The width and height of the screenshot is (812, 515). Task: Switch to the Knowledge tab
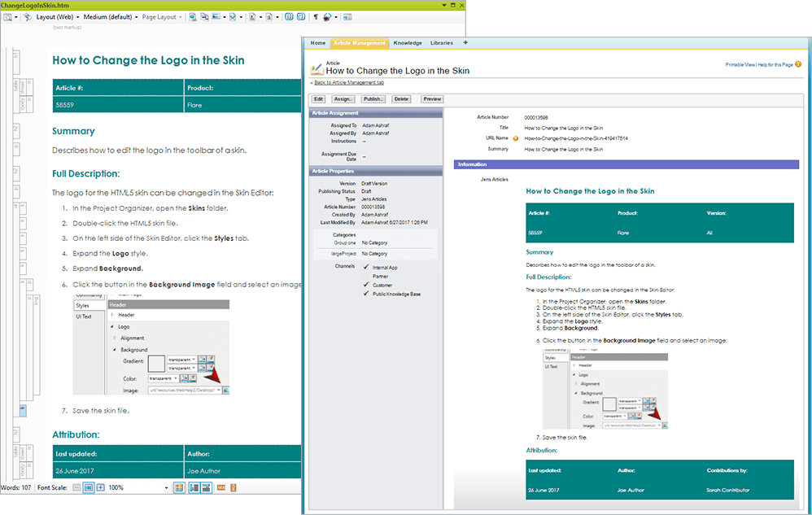tap(408, 43)
